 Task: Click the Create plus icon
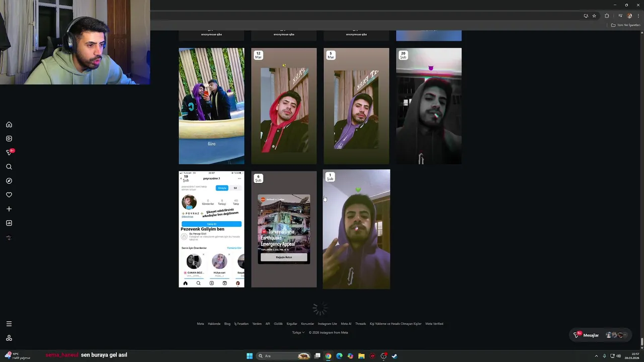tap(9, 209)
